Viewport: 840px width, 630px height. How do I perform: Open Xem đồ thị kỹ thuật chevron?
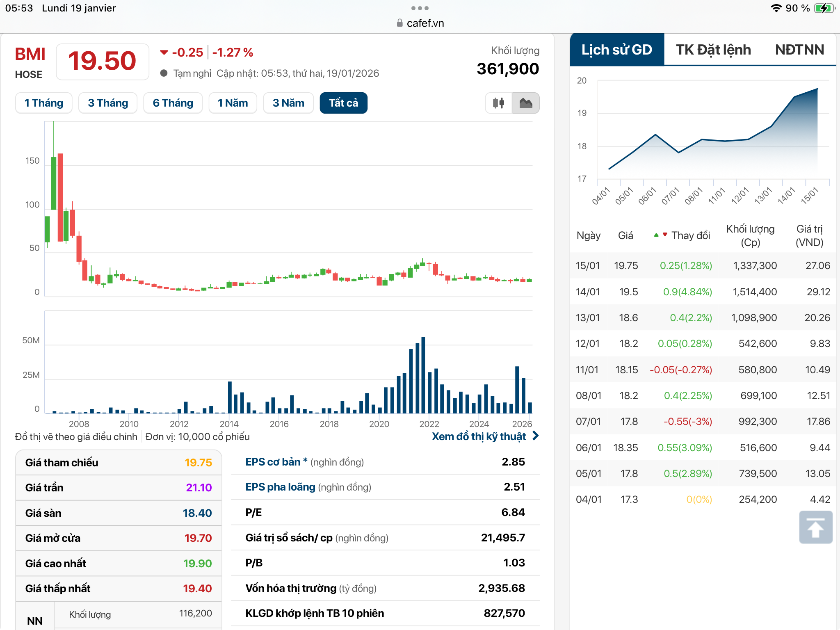point(536,436)
